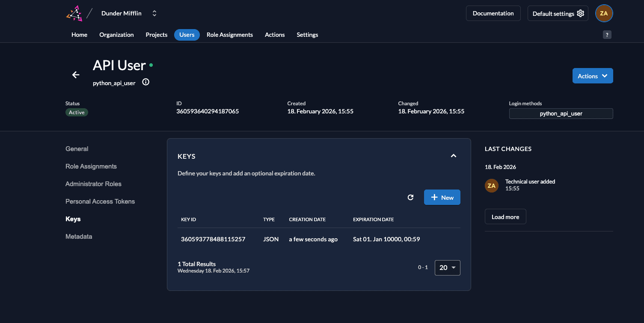Open the page size dropdown showing 20
This screenshot has width=644, height=323.
tap(447, 267)
